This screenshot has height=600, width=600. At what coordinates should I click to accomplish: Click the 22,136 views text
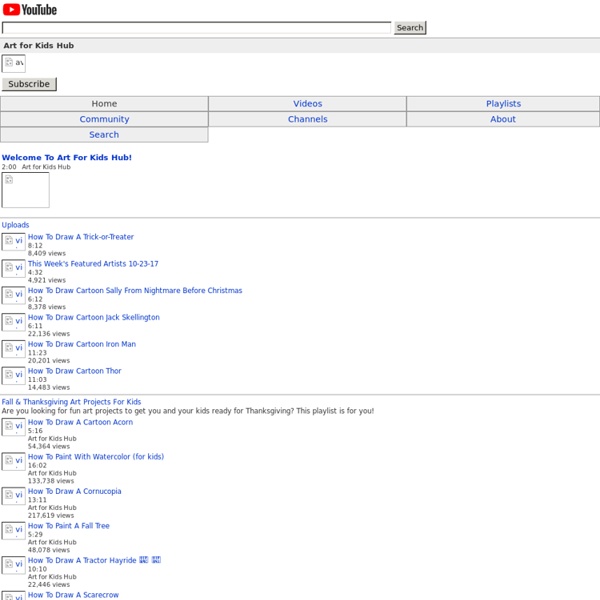pyautogui.click(x=49, y=333)
